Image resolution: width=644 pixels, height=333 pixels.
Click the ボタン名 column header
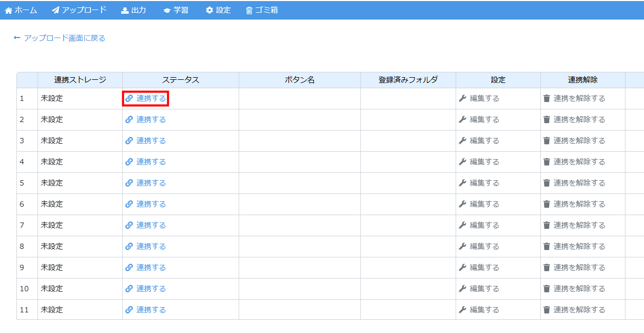coord(300,80)
